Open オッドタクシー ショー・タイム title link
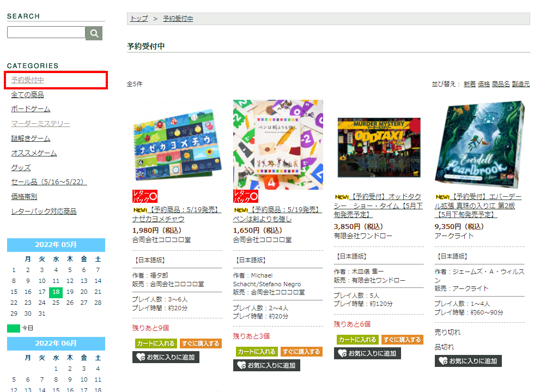Image resolution: width=546 pixels, height=392 pixels. click(x=378, y=206)
